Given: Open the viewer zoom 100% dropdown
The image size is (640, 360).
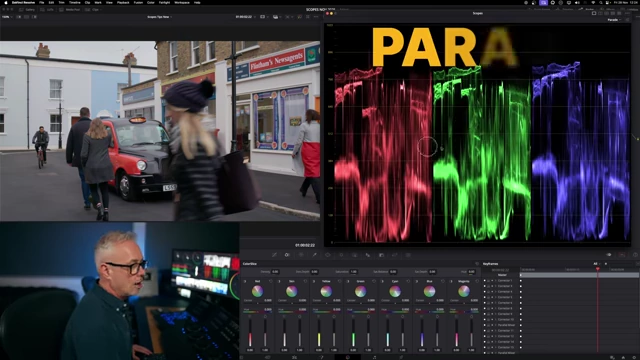Looking at the screenshot, I should coord(7,17).
